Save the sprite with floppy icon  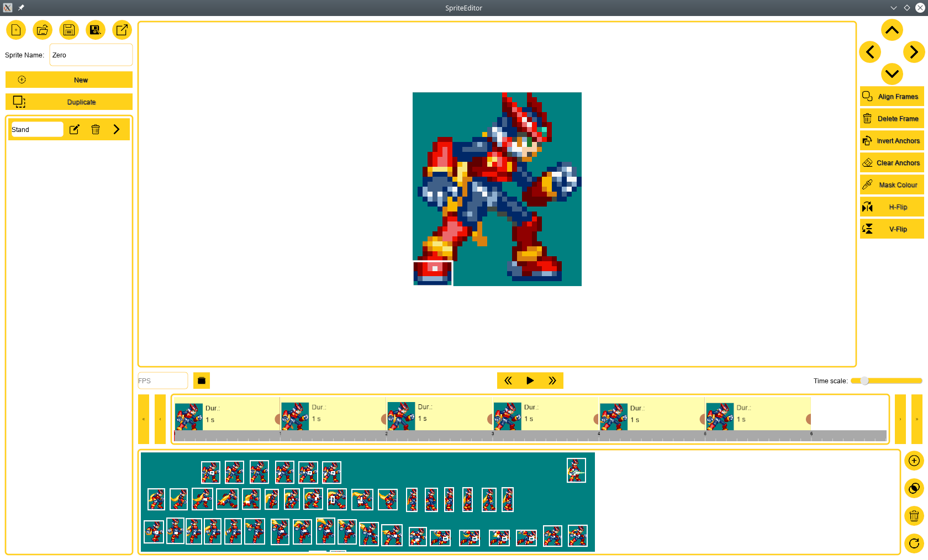(69, 30)
